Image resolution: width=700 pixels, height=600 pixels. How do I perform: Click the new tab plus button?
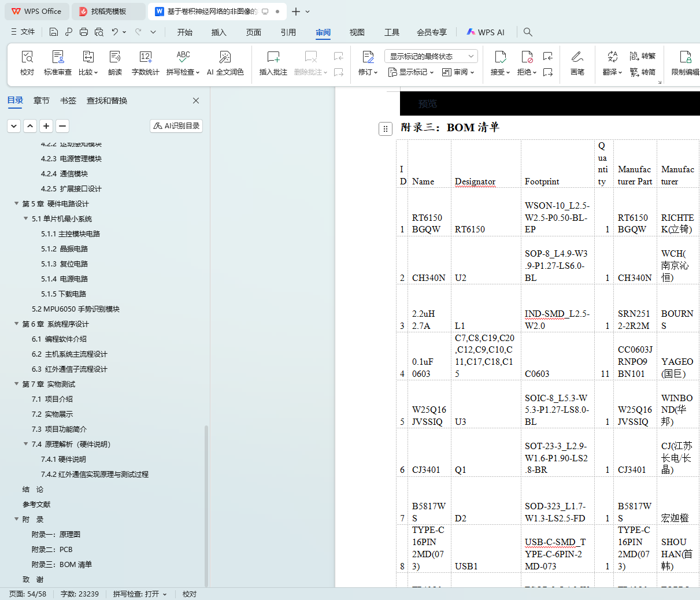tap(296, 12)
